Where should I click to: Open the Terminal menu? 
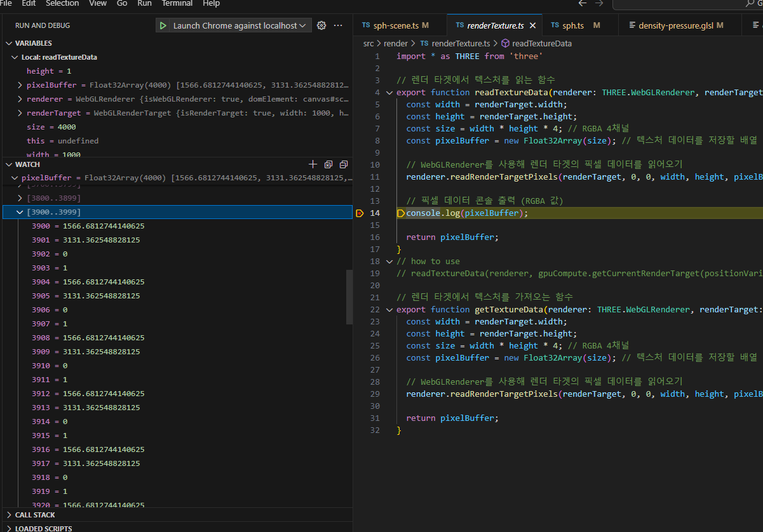(x=177, y=3)
